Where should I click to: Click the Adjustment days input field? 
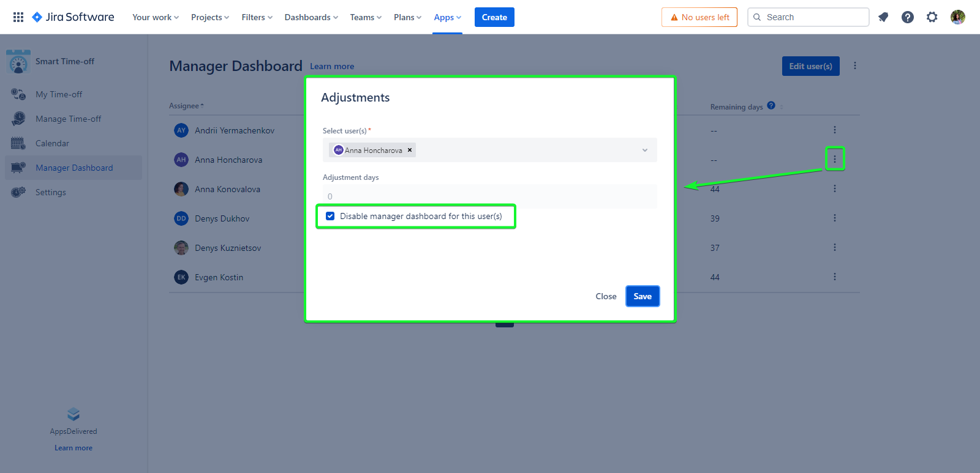(489, 196)
